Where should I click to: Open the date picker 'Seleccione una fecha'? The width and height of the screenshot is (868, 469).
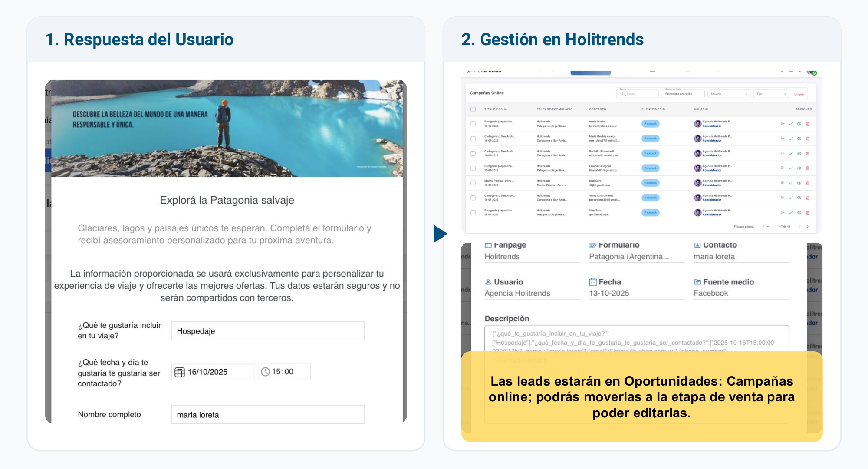(683, 94)
